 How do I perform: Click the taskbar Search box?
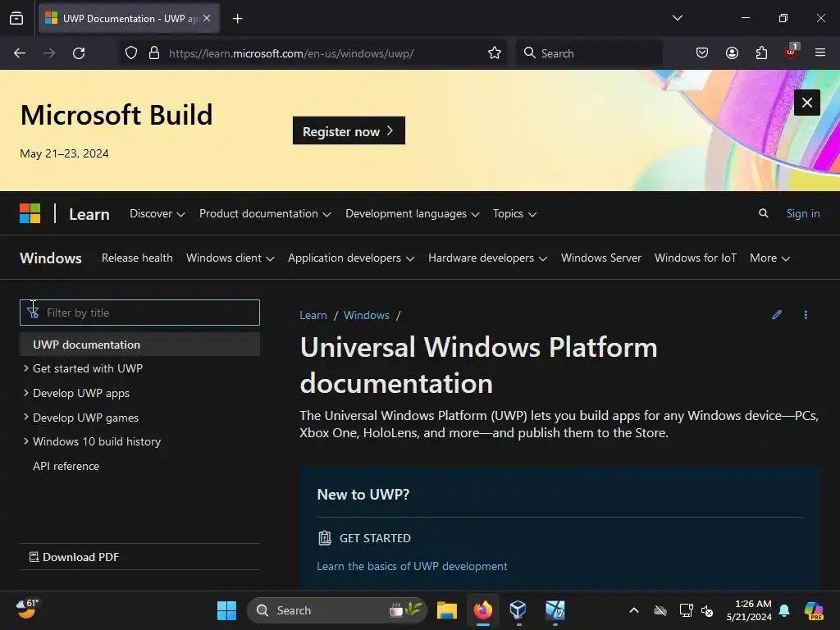point(337,610)
